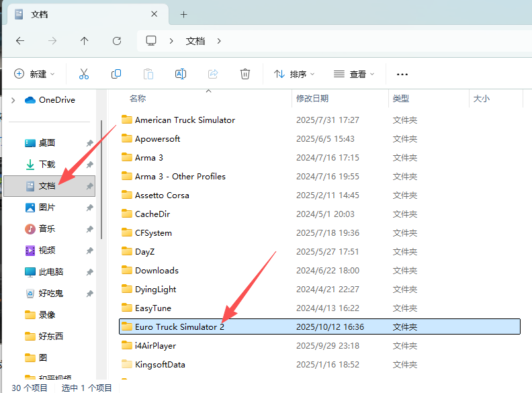Open the 新建 (New) dropdown

pos(34,74)
